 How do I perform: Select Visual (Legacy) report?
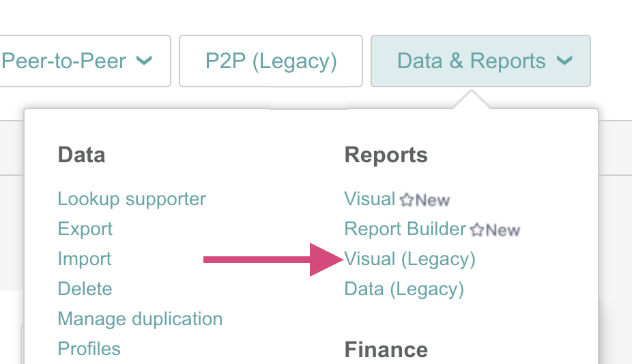[410, 259]
